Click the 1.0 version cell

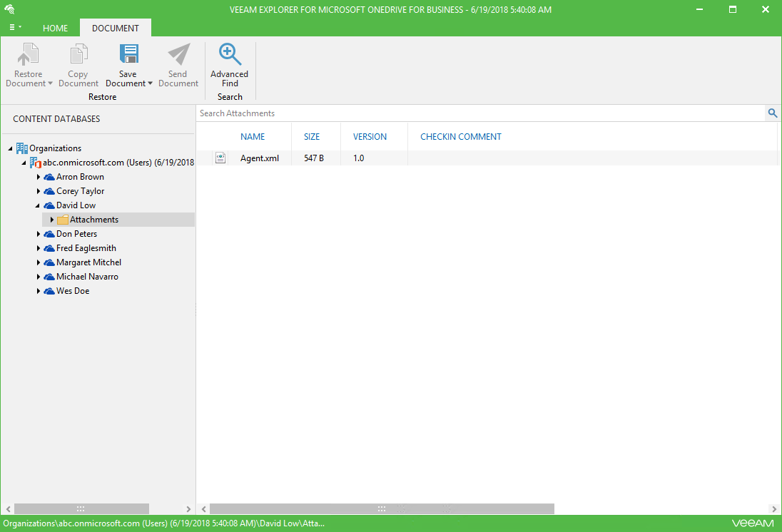click(x=359, y=158)
